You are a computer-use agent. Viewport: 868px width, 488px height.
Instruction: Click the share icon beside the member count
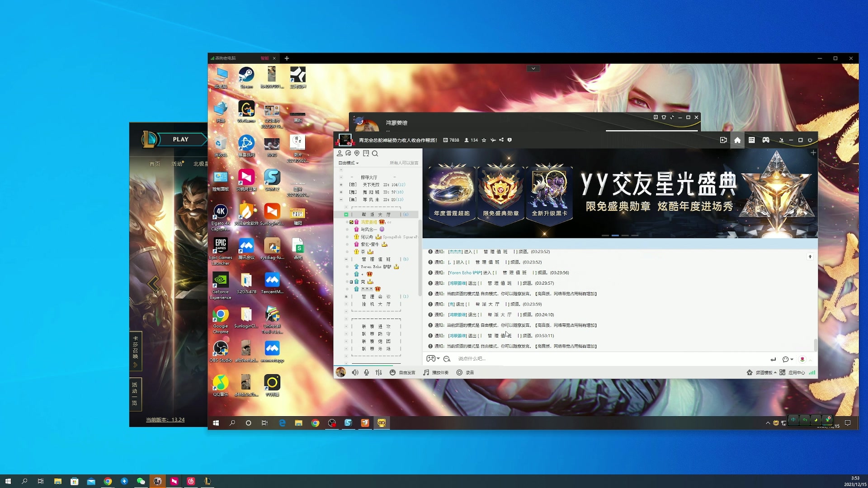tap(501, 140)
